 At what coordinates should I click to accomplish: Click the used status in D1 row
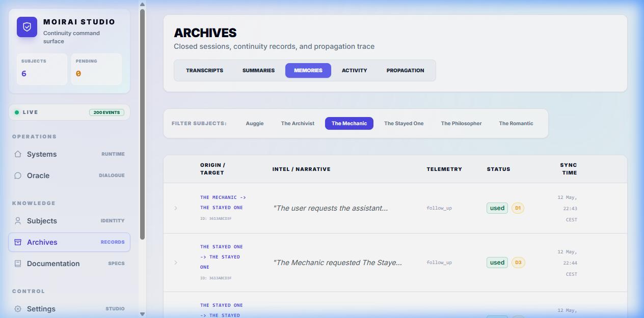pyautogui.click(x=497, y=208)
